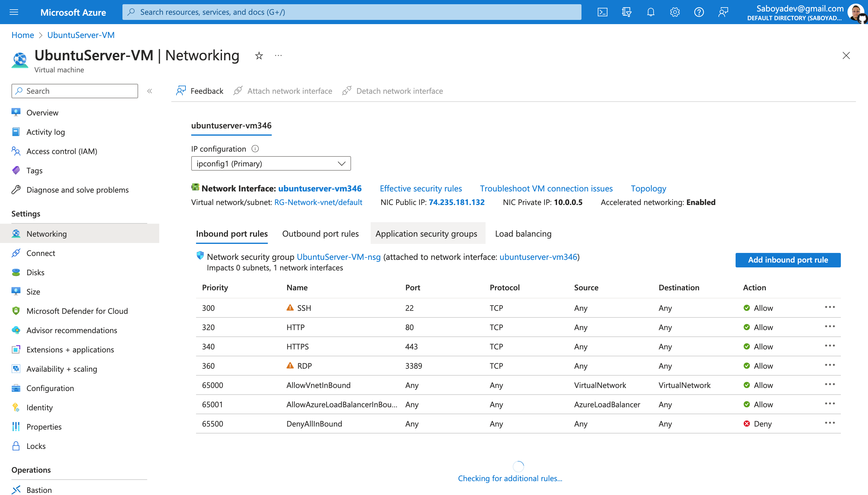Viewport: 868px width, 495px height.
Task: Favorite this page with the star icon
Action: (259, 56)
